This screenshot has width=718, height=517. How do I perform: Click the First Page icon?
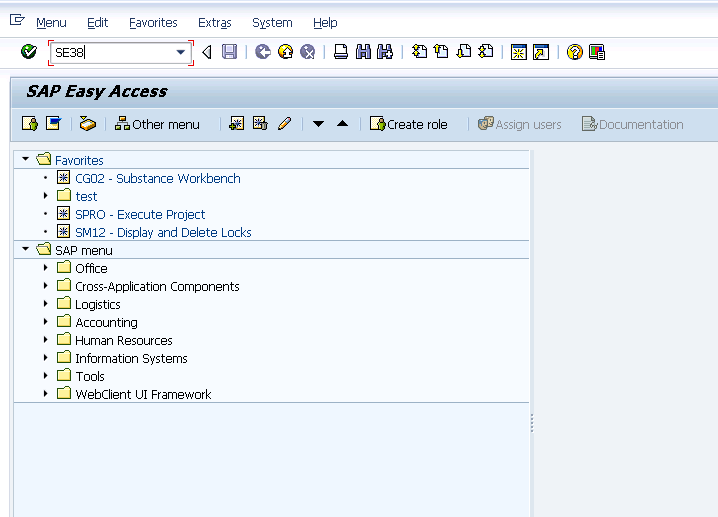tap(419, 51)
